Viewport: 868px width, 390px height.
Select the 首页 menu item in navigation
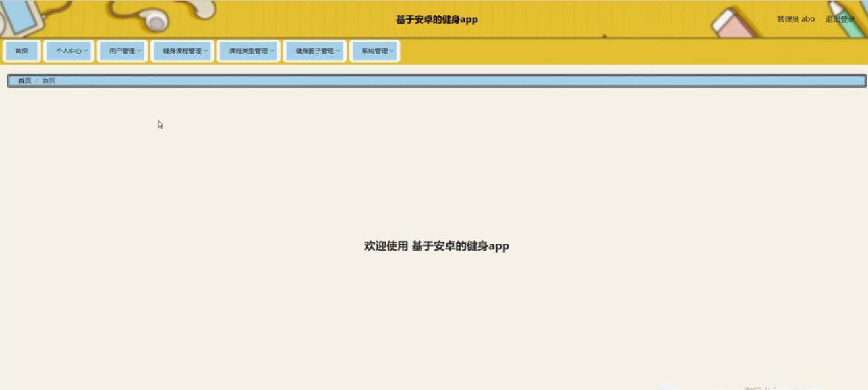[x=20, y=50]
